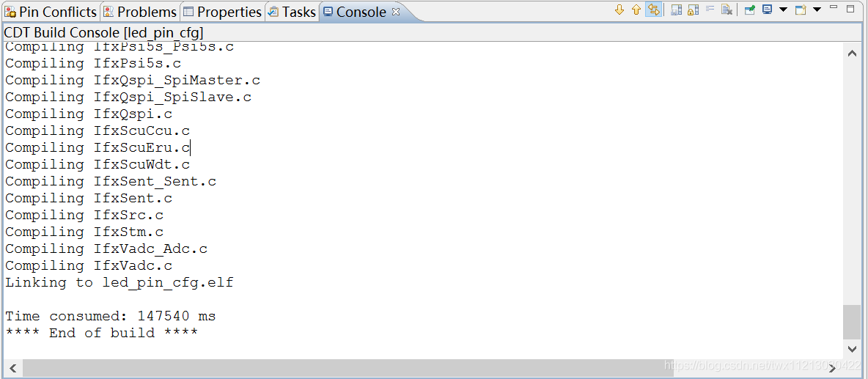Click the Clear Console icon

click(x=727, y=10)
